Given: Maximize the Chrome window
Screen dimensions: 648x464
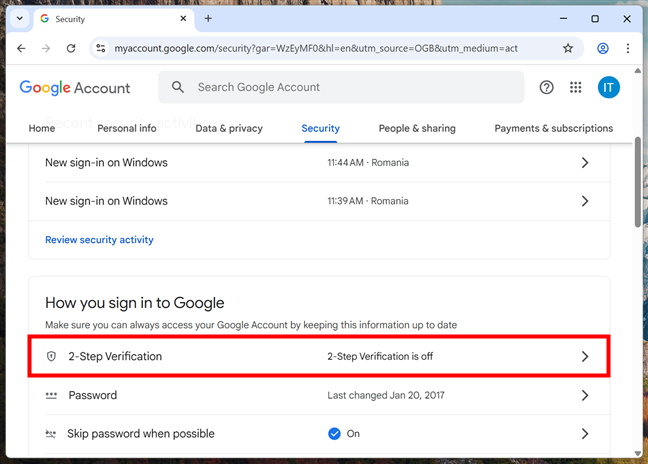Looking at the screenshot, I should tap(595, 19).
